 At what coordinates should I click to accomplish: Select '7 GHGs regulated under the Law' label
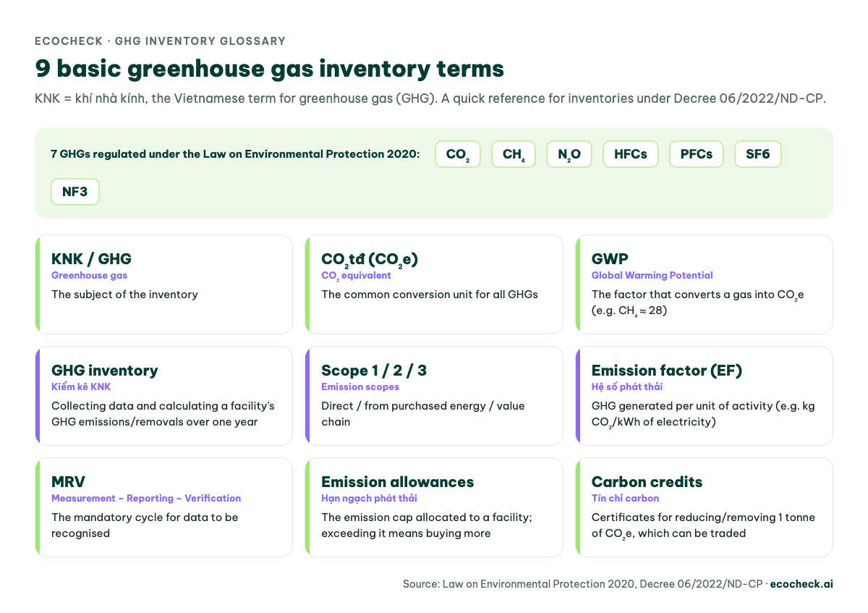pyautogui.click(x=235, y=154)
